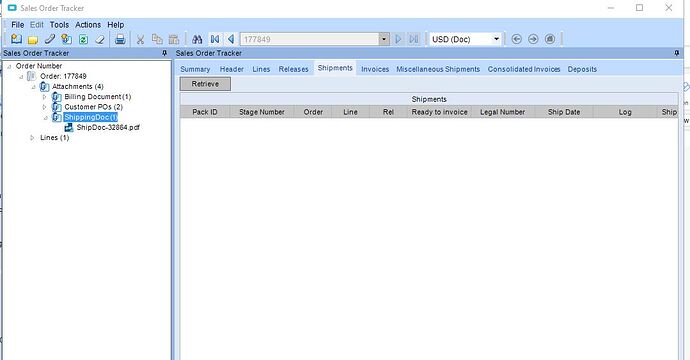Open the order number dropdown arrow
The width and height of the screenshot is (690, 360).
(384, 39)
